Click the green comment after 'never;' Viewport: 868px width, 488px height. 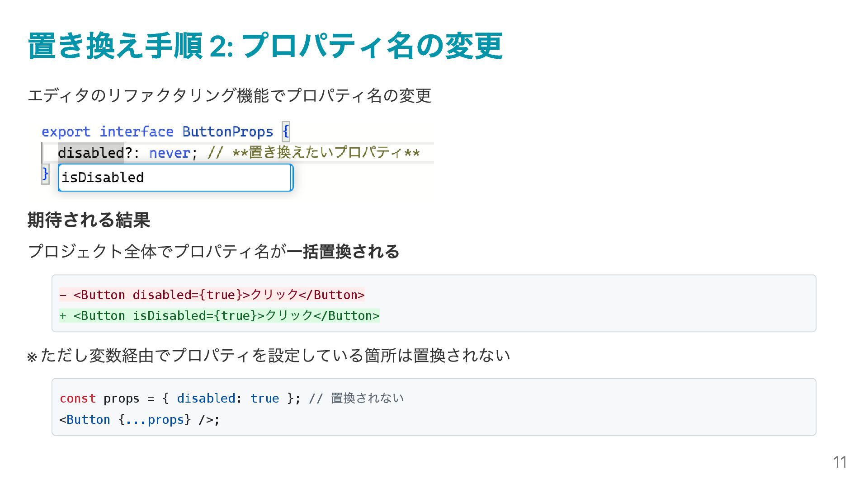click(x=314, y=153)
